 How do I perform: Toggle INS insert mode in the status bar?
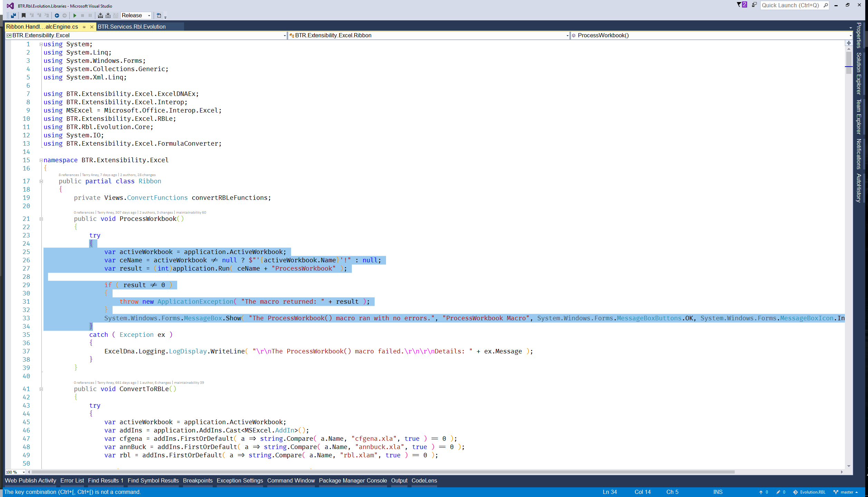coord(718,492)
